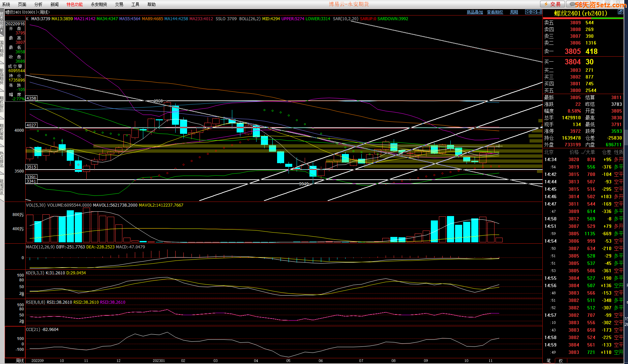Toggle the side quote panel layout icon
The image size is (628, 364).
coord(539,12)
